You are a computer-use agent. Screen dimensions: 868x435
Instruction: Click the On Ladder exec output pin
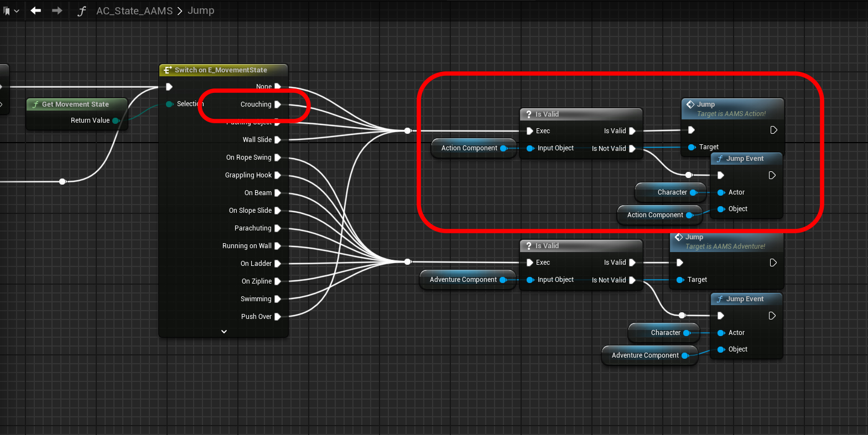(278, 264)
